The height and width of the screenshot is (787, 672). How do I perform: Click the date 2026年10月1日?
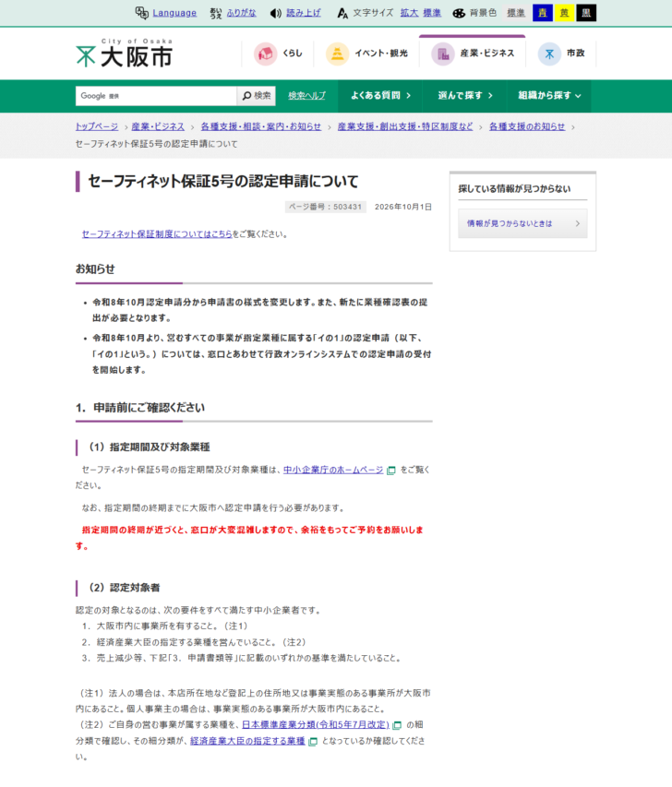[403, 207]
